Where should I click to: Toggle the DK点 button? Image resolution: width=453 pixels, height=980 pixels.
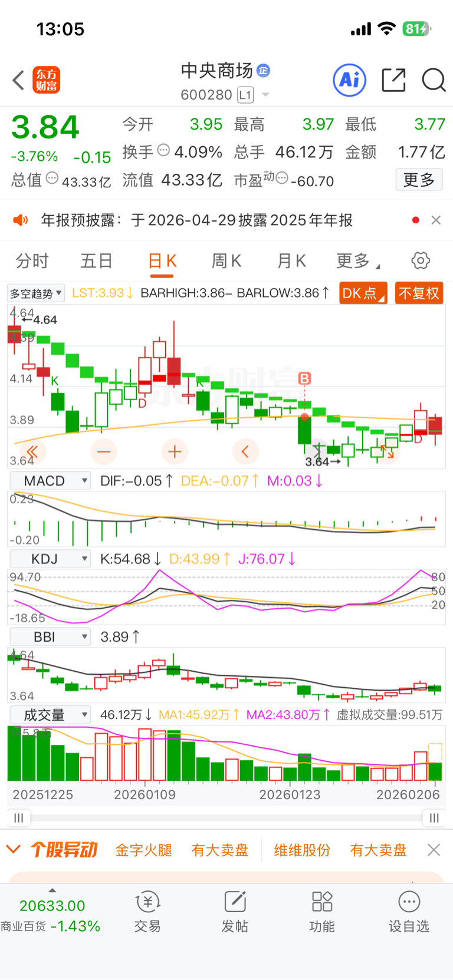click(x=363, y=293)
